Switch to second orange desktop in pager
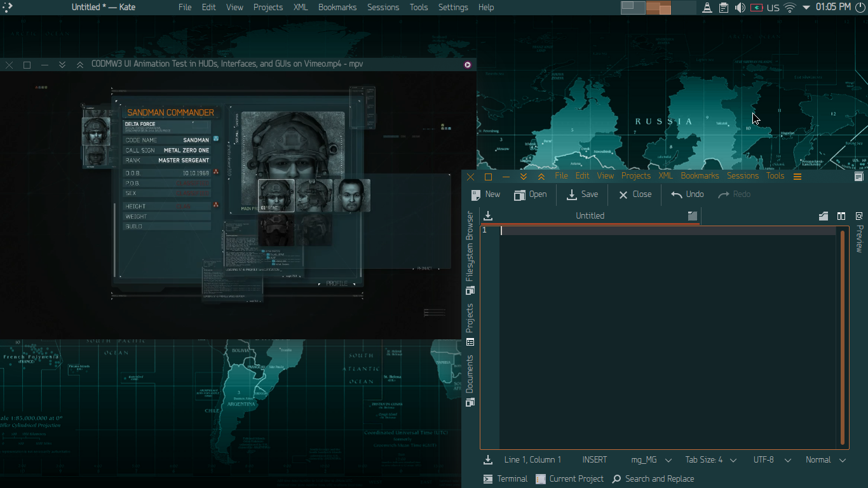The image size is (868, 488). [x=658, y=8]
